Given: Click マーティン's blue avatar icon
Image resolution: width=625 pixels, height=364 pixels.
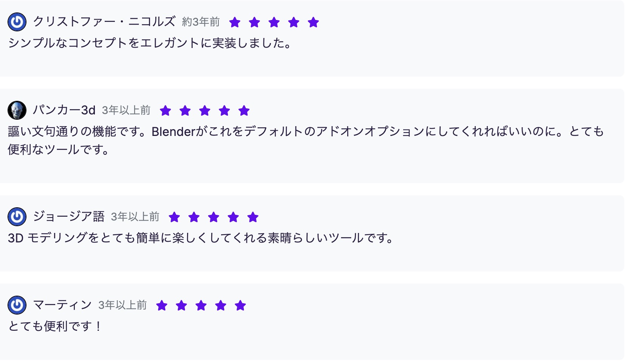Looking at the screenshot, I should pyautogui.click(x=17, y=305).
